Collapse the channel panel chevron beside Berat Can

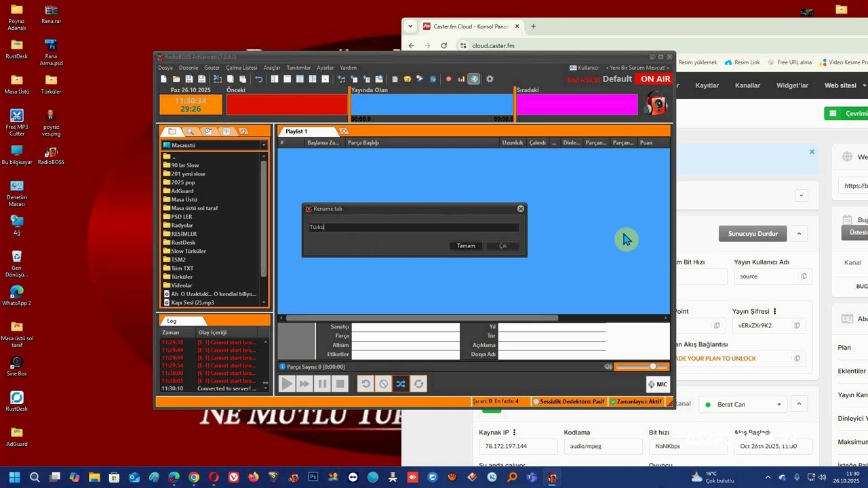click(x=799, y=405)
